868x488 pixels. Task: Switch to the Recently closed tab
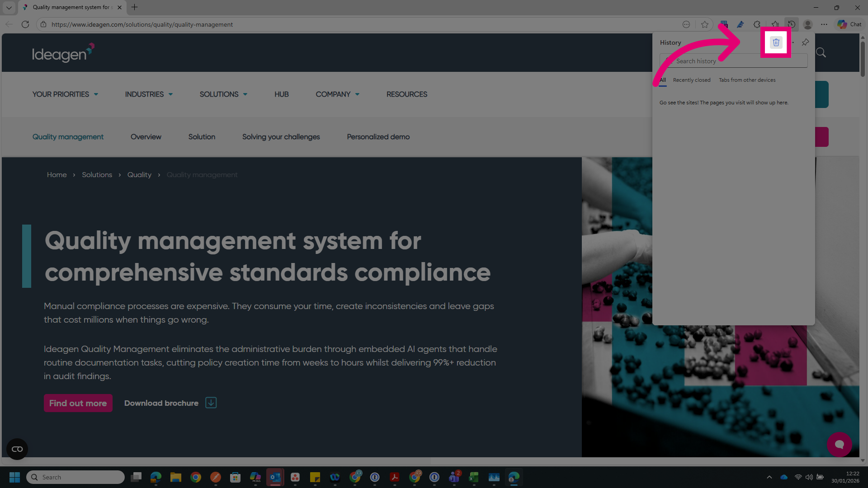point(692,80)
